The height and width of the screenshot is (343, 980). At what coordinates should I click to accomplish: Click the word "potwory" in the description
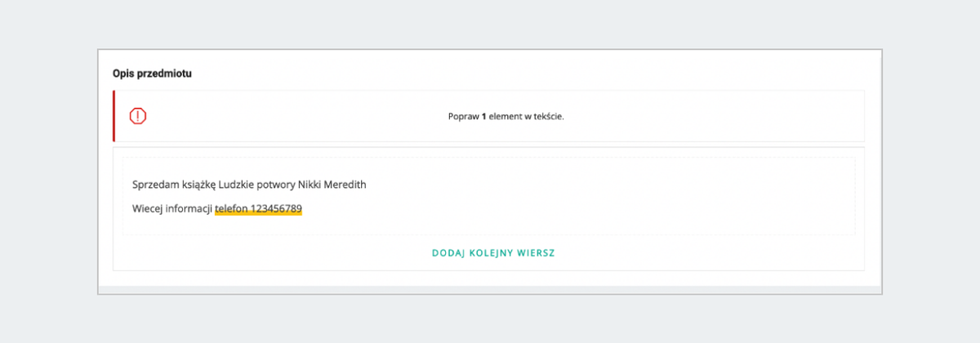[283, 185]
